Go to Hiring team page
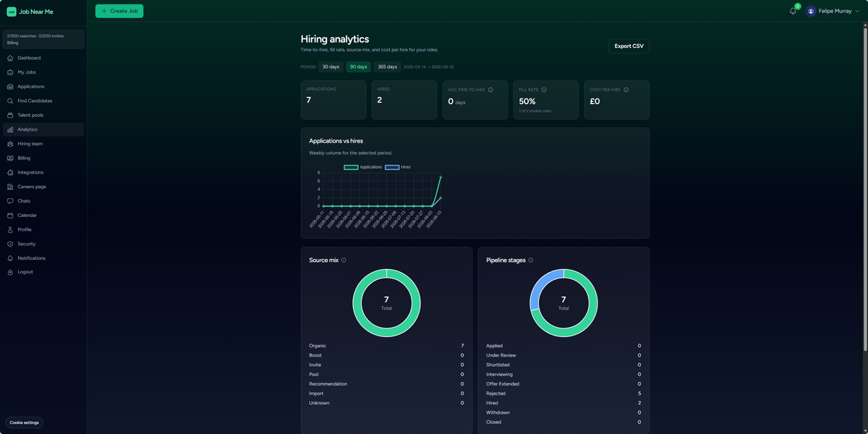This screenshot has height=434, width=868. [x=43, y=144]
